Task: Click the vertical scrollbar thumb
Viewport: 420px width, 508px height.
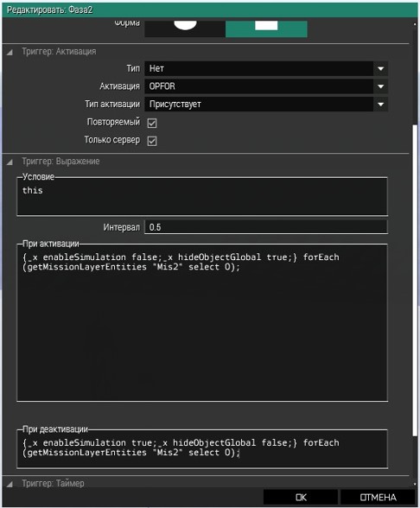Action: point(415,280)
